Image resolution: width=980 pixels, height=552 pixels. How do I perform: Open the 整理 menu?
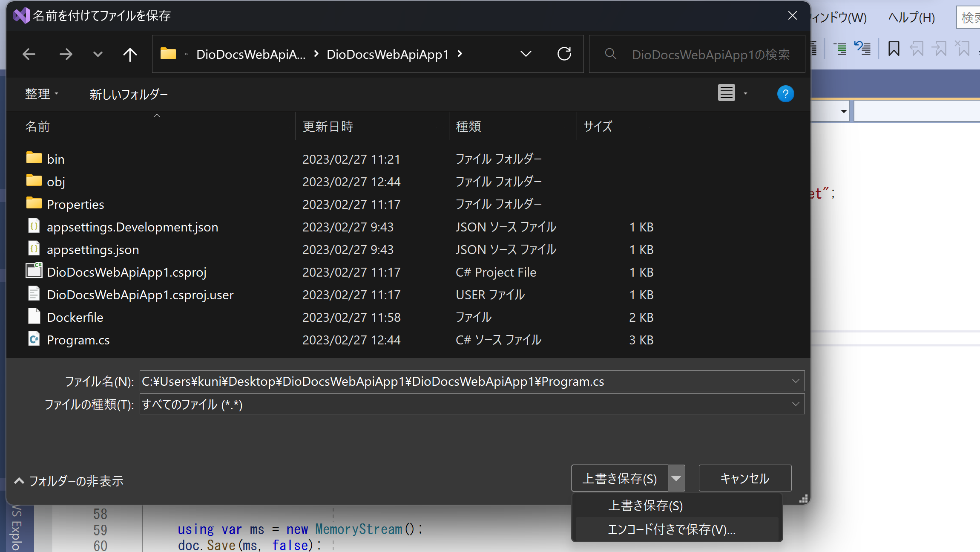point(41,94)
